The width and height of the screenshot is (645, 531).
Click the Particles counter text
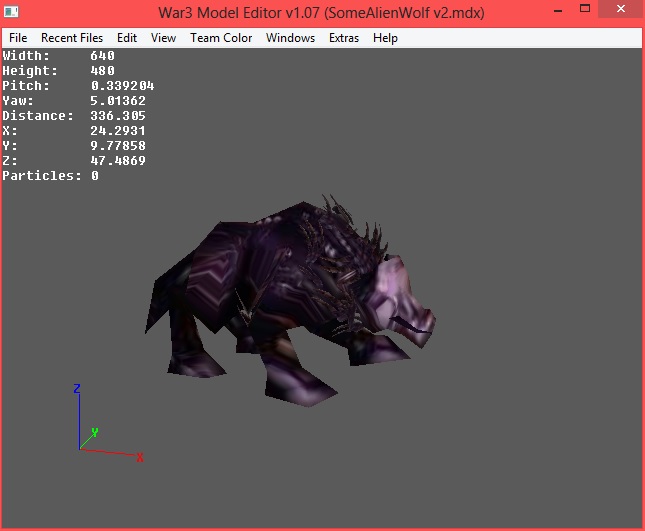(50, 176)
